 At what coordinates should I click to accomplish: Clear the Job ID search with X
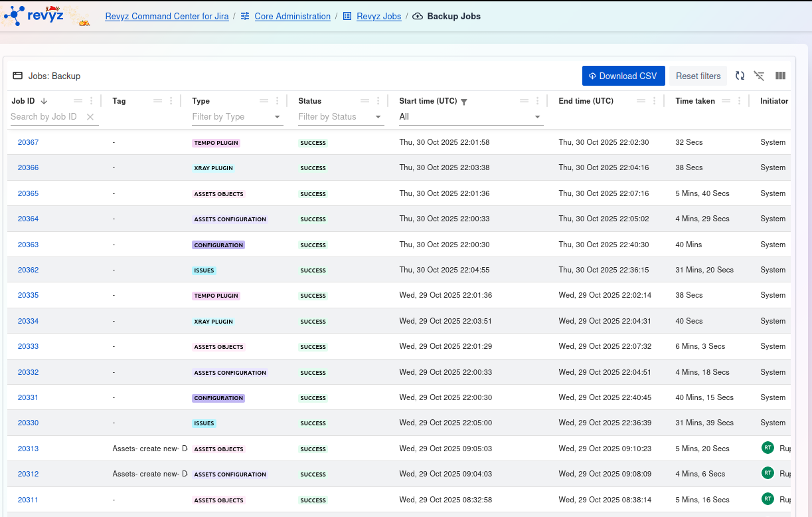[90, 117]
